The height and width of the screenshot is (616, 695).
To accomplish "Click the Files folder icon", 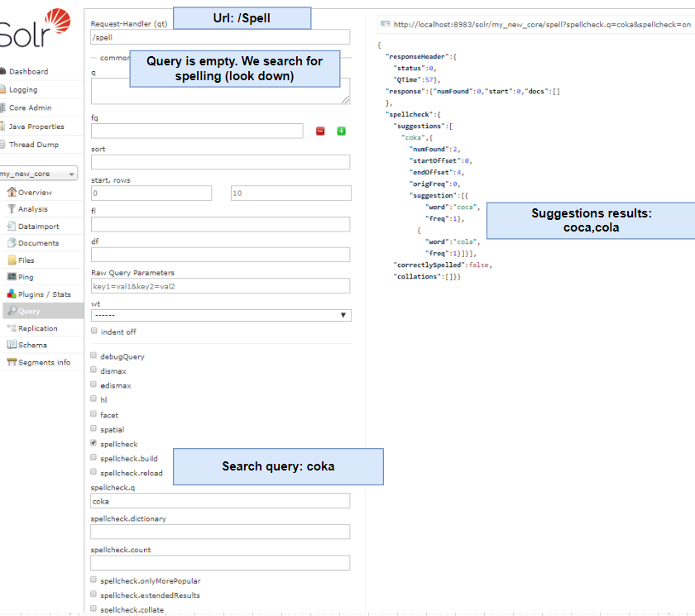I will coord(12,260).
